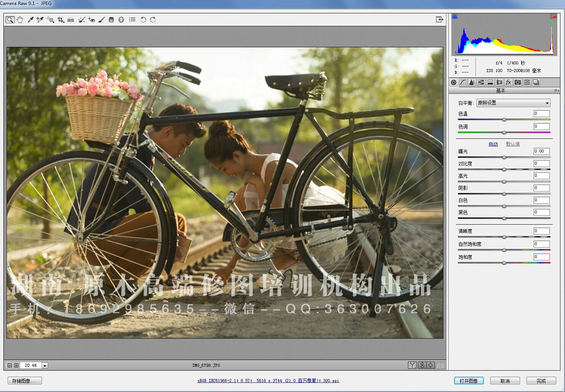Click the histogram display
The width and height of the screenshot is (565, 392).
point(504,34)
